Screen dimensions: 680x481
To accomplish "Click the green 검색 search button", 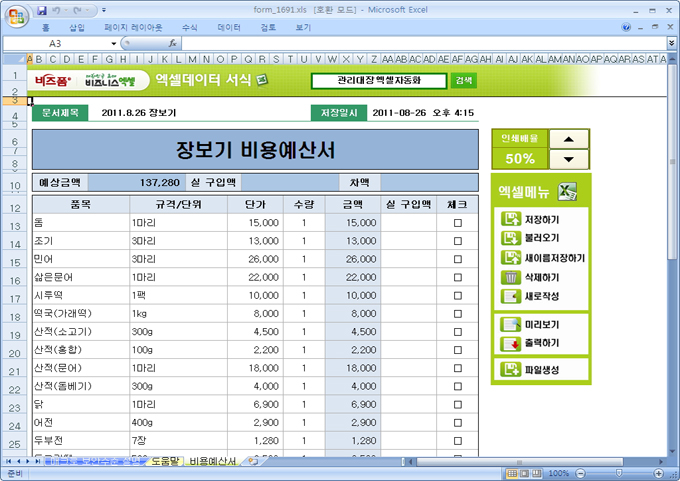I will (x=464, y=80).
